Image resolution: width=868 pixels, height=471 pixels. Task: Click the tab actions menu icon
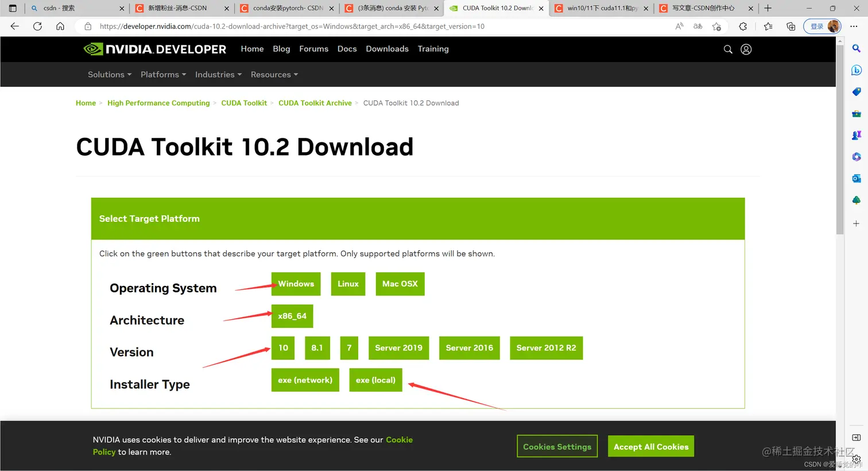coord(13,8)
